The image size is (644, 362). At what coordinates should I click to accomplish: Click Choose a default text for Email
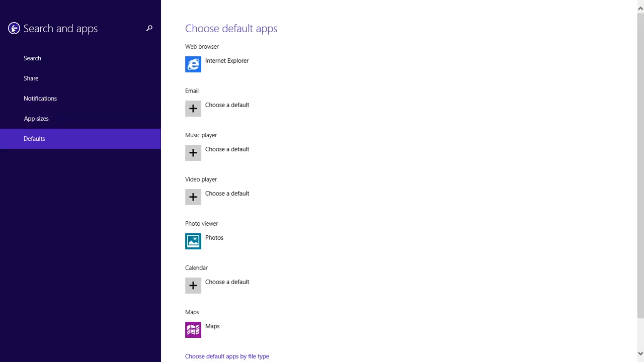tap(227, 105)
